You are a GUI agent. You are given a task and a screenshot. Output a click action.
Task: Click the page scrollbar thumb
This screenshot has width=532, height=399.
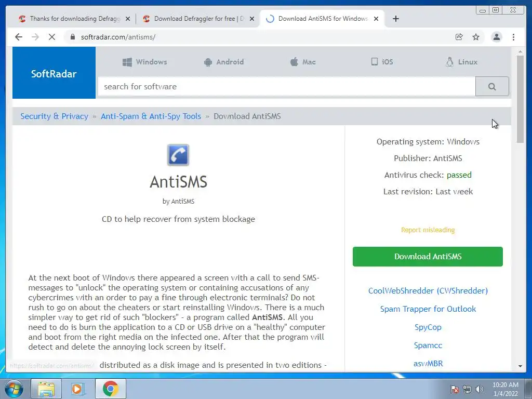[x=520, y=99]
